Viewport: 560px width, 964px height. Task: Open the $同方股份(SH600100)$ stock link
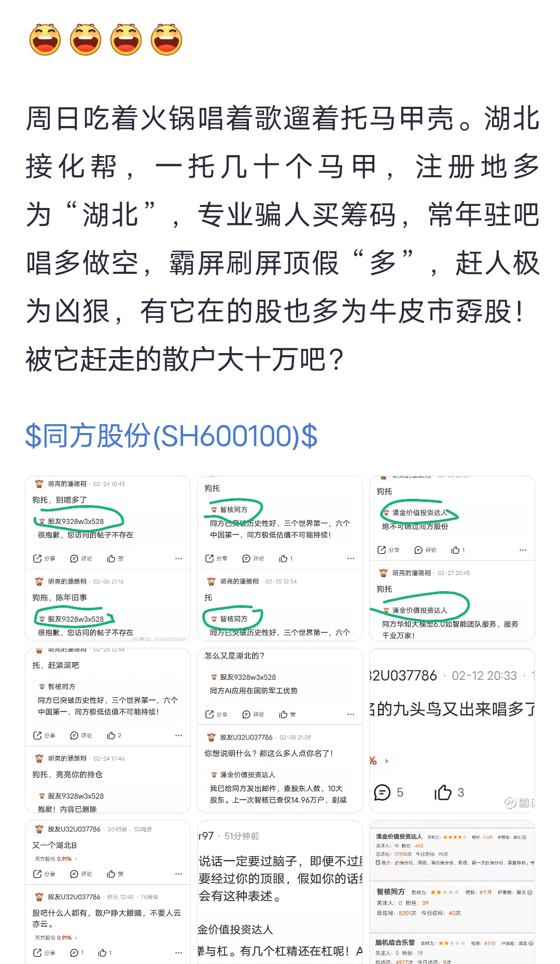coord(171,436)
